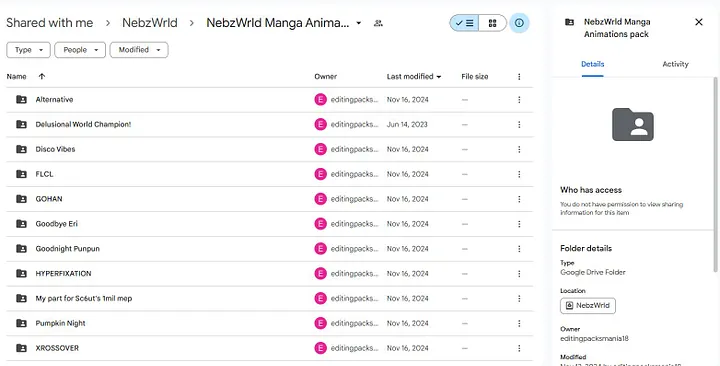The height and width of the screenshot is (366, 720).
Task: Click Google Drive Folder type text
Action: pos(593,272)
